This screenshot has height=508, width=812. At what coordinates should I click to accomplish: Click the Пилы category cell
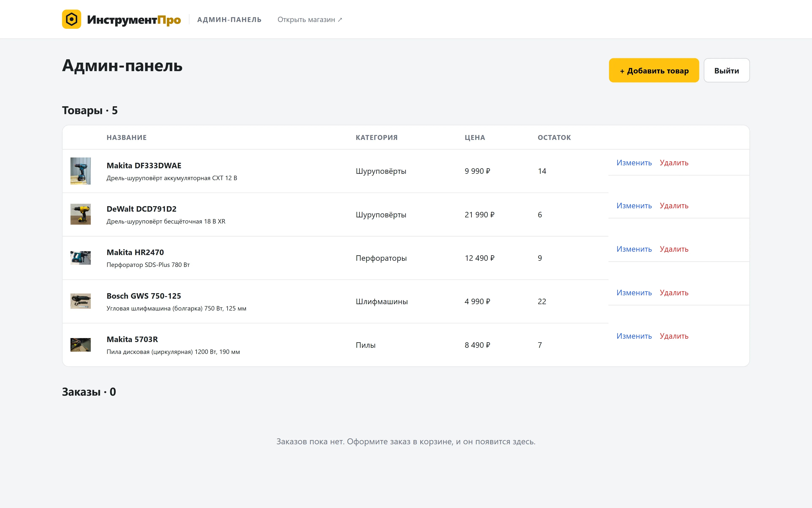(365, 345)
